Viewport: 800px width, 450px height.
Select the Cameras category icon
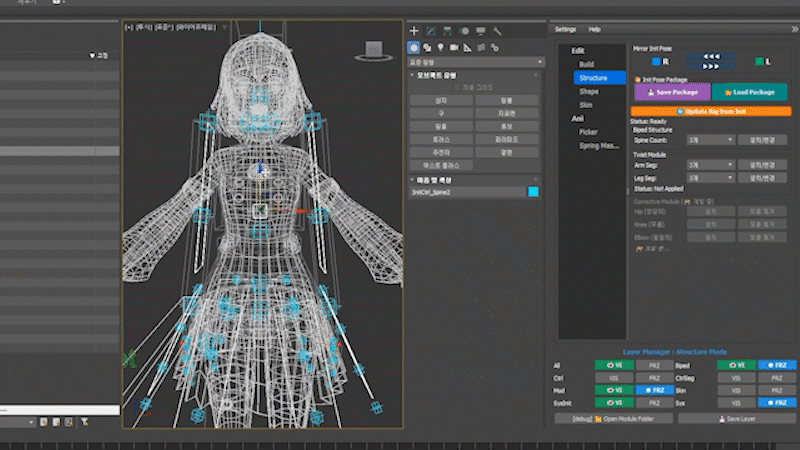point(454,47)
